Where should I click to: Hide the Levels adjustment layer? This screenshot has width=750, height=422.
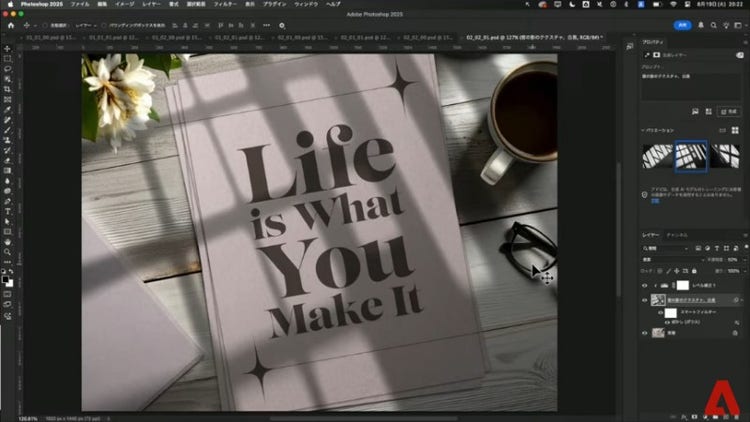tap(645, 285)
